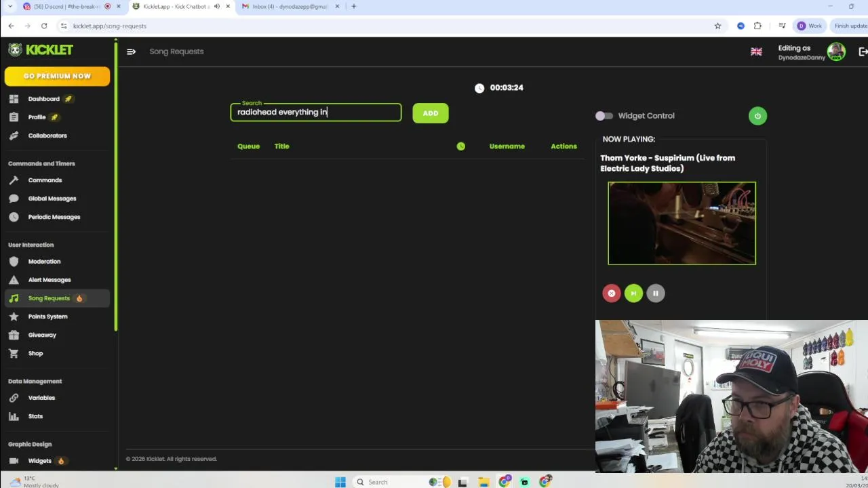Click the Go Premium Now button
868x488 pixels.
57,76
